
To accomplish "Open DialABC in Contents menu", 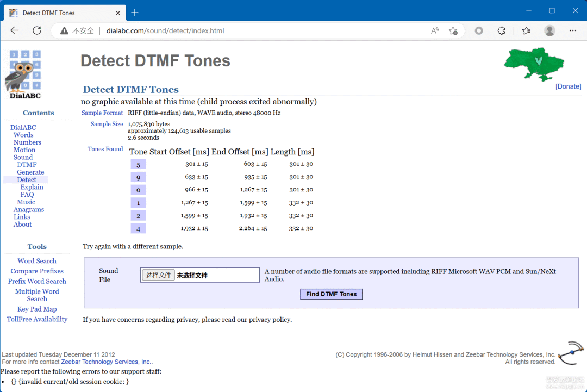I will pyautogui.click(x=23, y=127).
